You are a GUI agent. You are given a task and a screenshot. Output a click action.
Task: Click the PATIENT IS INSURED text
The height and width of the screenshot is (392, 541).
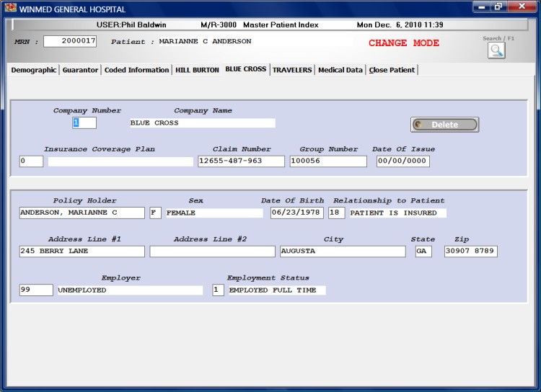pyautogui.click(x=393, y=213)
